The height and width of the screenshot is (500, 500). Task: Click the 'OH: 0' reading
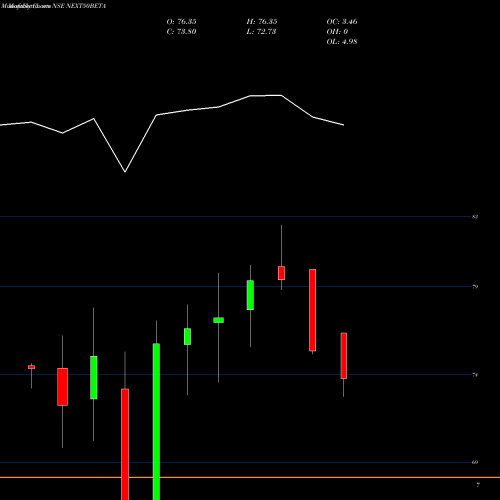pyautogui.click(x=337, y=31)
